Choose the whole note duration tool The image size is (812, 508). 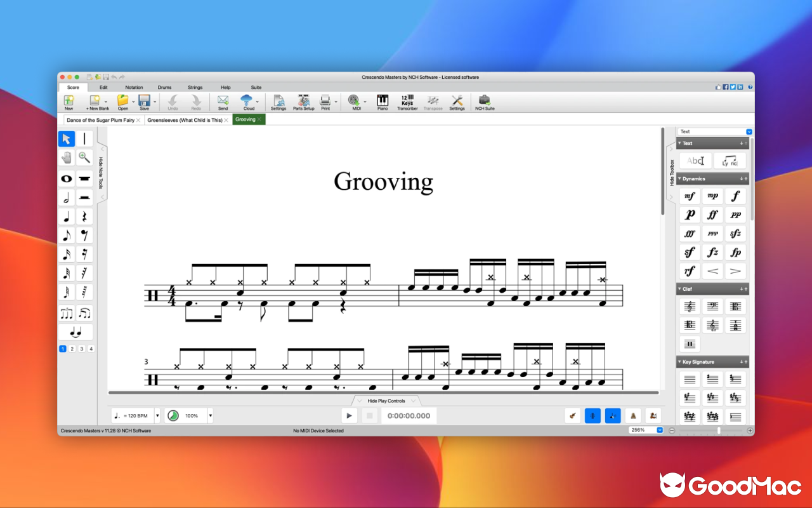(66, 178)
